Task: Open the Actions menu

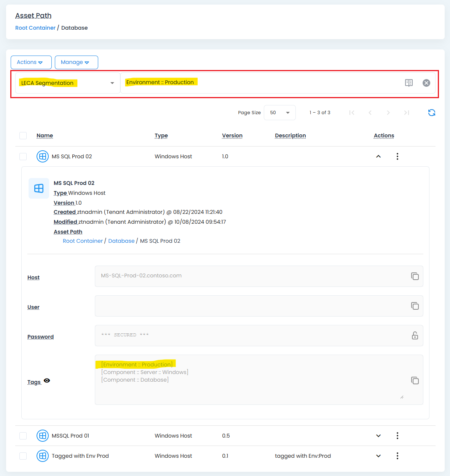Action: coord(31,62)
